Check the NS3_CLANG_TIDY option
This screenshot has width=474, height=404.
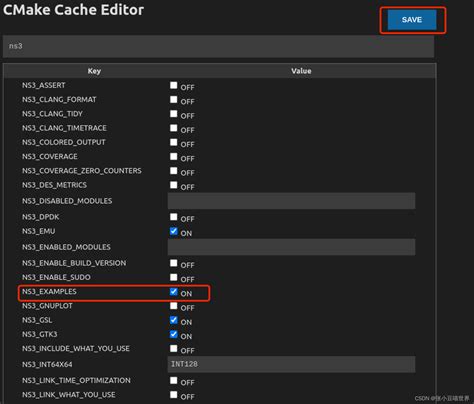tap(173, 114)
